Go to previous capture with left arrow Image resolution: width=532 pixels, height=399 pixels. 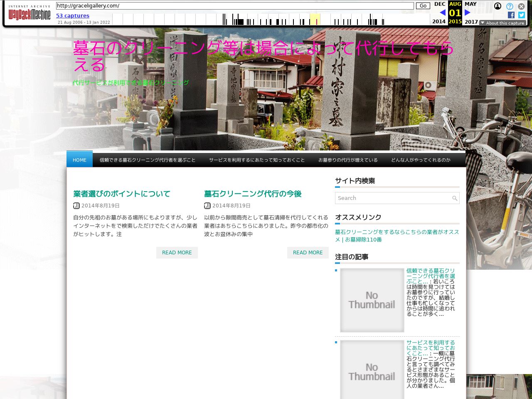442,13
